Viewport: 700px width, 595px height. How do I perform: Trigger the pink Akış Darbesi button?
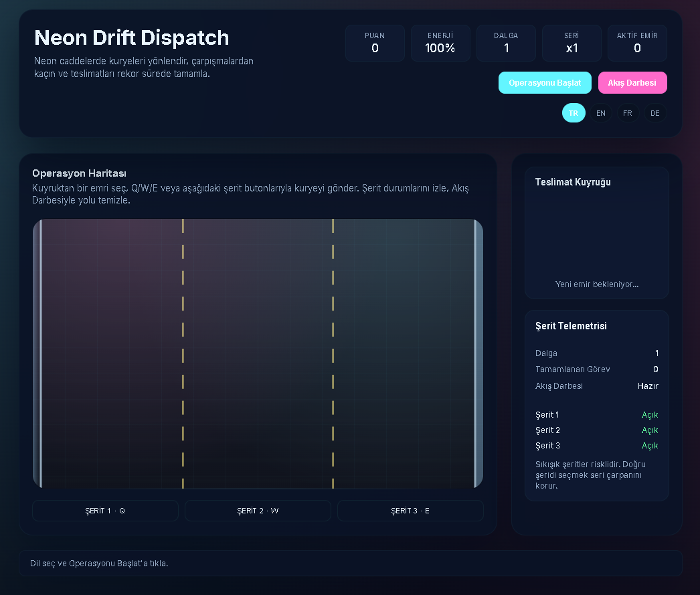tap(632, 83)
